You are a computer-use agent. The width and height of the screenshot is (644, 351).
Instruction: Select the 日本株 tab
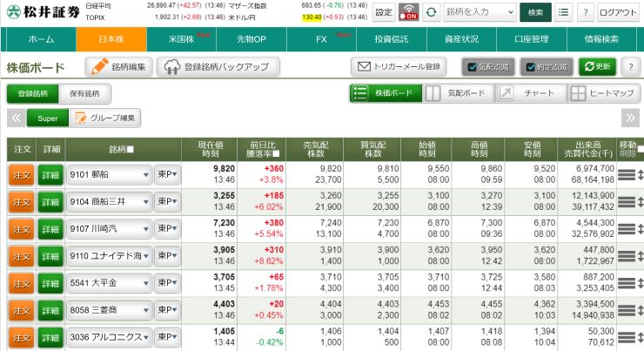(111, 39)
